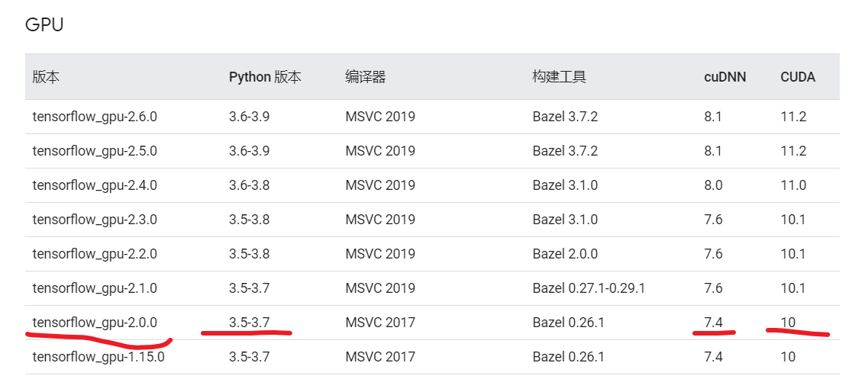Select the tensorflow_gpu-2.0.0 cell
This screenshot has width=868, height=379.
point(95,323)
